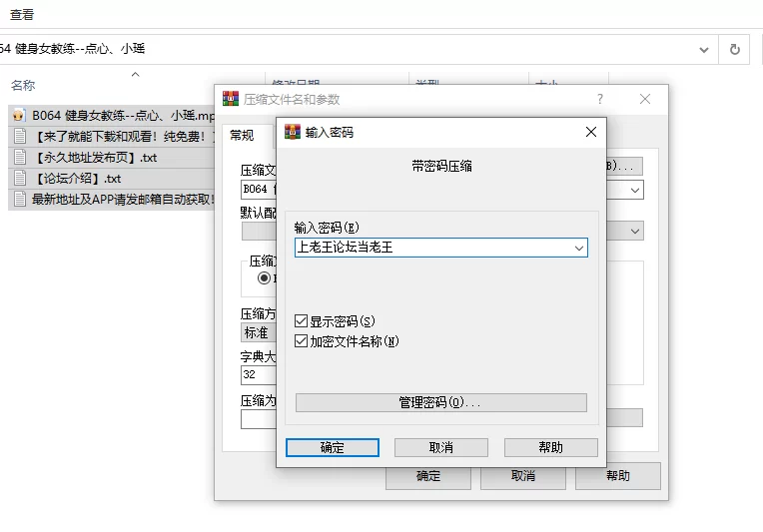Click the WinRAR icon in 压缩文件名和参数 title bar

(231, 99)
